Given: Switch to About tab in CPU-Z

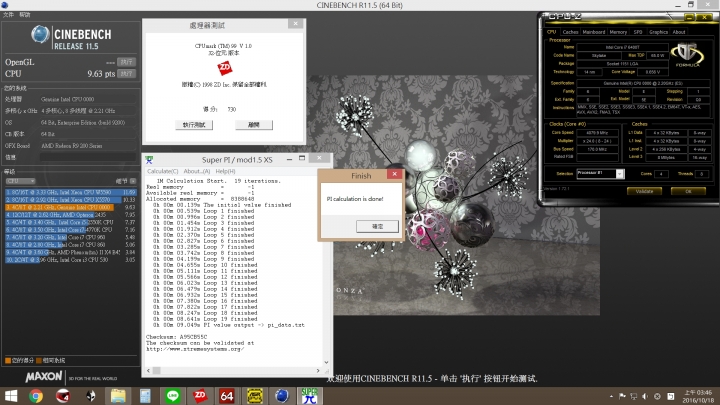Looking at the screenshot, I should tap(679, 32).
